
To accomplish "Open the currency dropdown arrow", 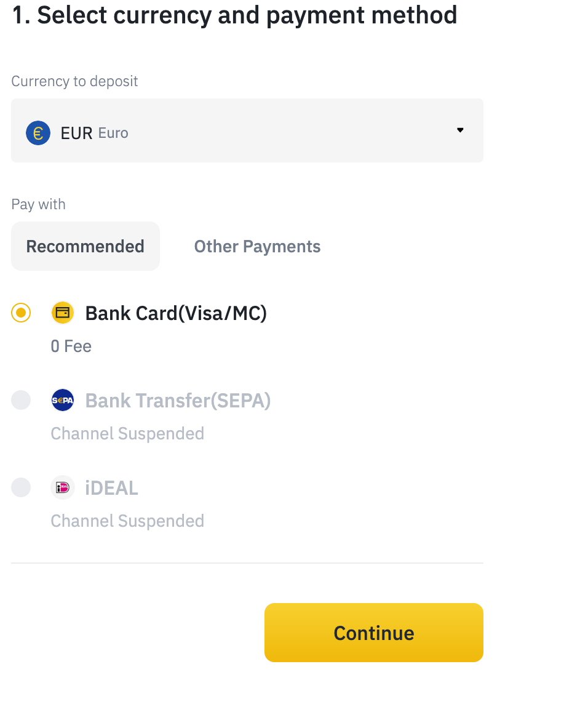I will [x=461, y=130].
